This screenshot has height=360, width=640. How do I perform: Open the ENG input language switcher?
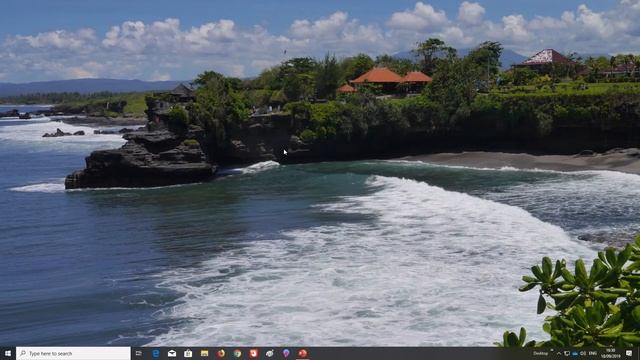(x=593, y=353)
